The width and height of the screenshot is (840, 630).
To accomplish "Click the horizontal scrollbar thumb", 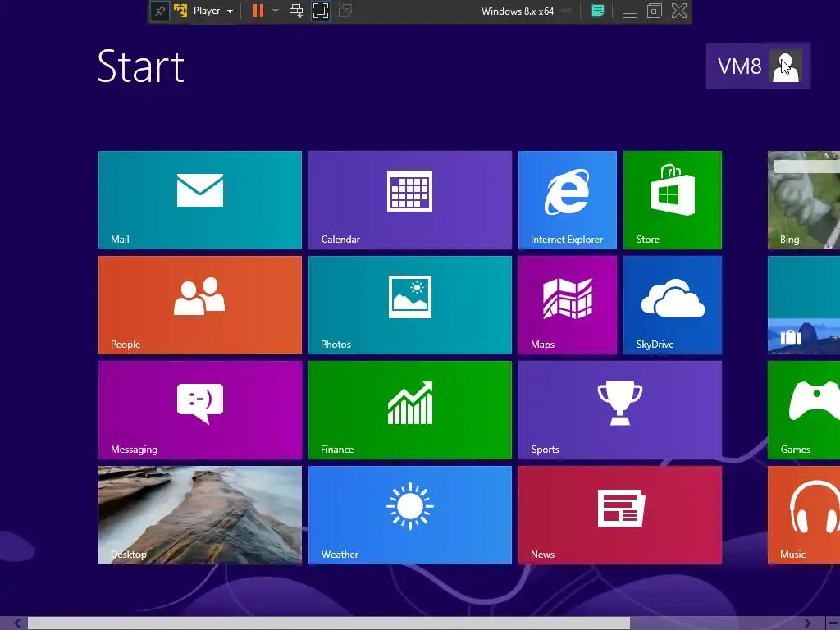I will 329,623.
